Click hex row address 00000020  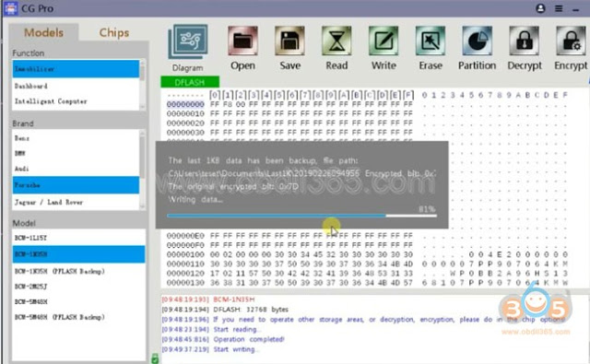click(x=185, y=123)
